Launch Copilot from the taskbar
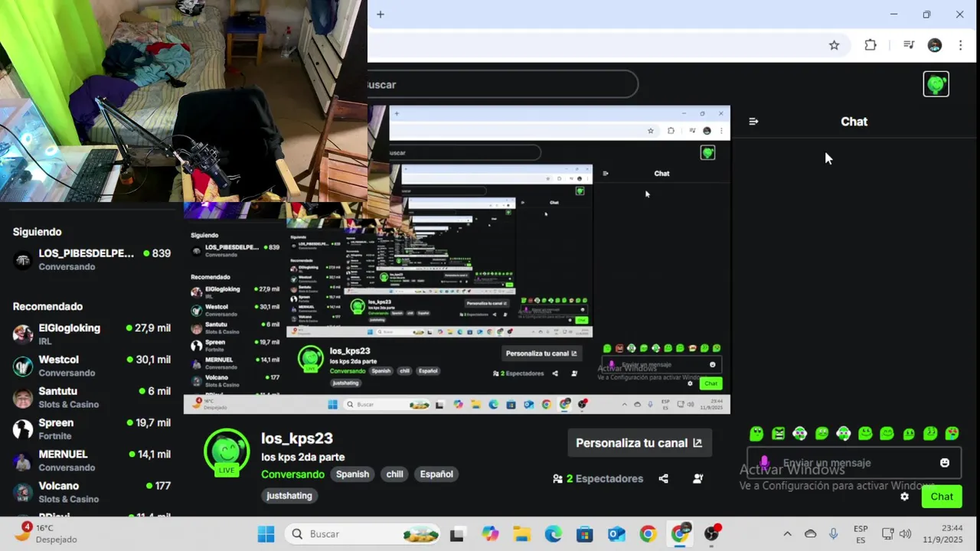The width and height of the screenshot is (980, 551). coord(490,534)
